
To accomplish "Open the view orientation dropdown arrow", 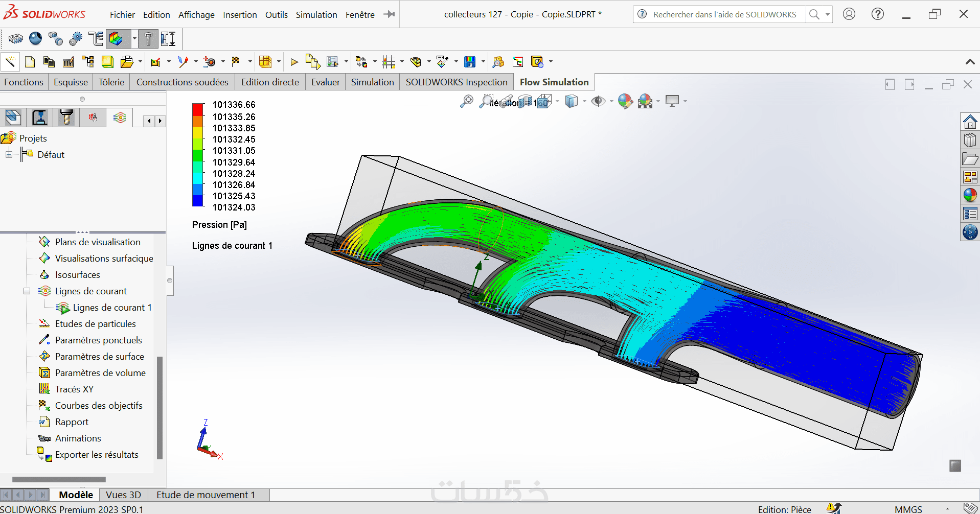I will pos(557,101).
